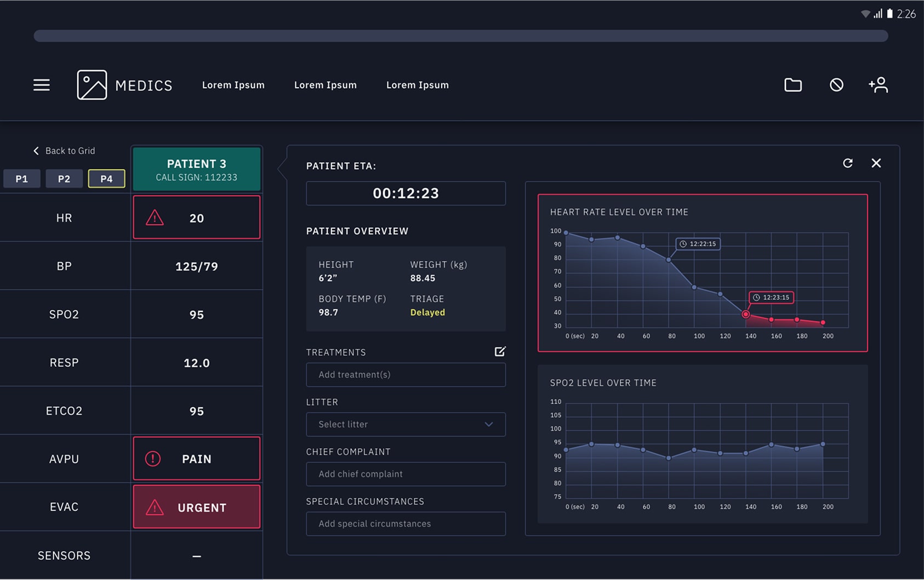Click the Add treatment(s) field
924x580 pixels.
coord(406,375)
